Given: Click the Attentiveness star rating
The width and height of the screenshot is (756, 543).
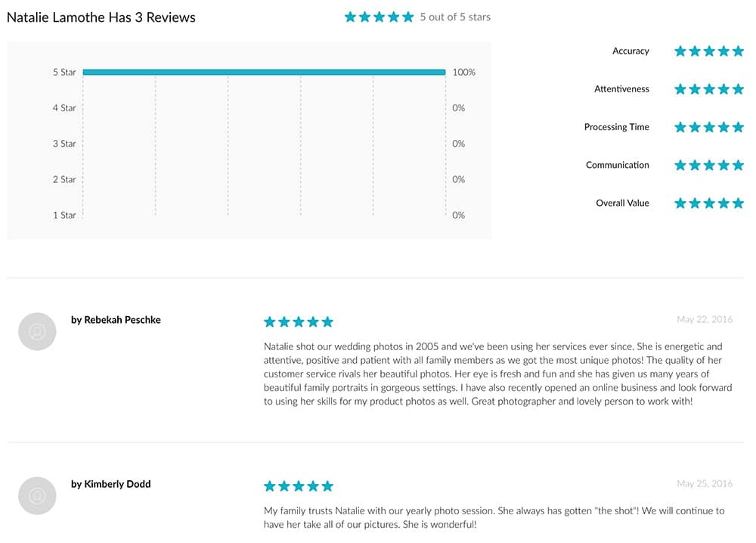Looking at the screenshot, I should click(x=709, y=89).
